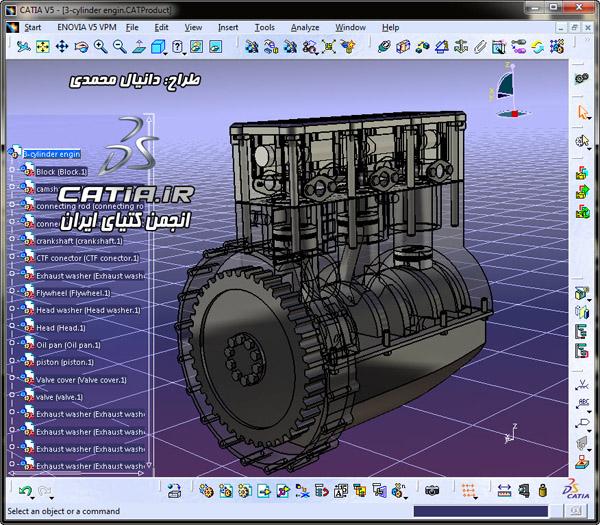This screenshot has height=525, width=600.
Task: Apply Contact Constraint tool
Action: tap(403, 47)
